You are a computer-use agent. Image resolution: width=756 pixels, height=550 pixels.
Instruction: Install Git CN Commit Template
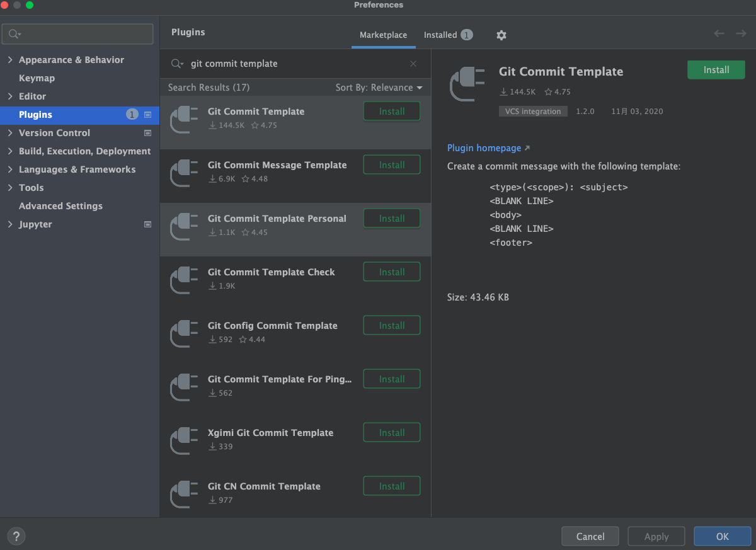[x=392, y=486]
